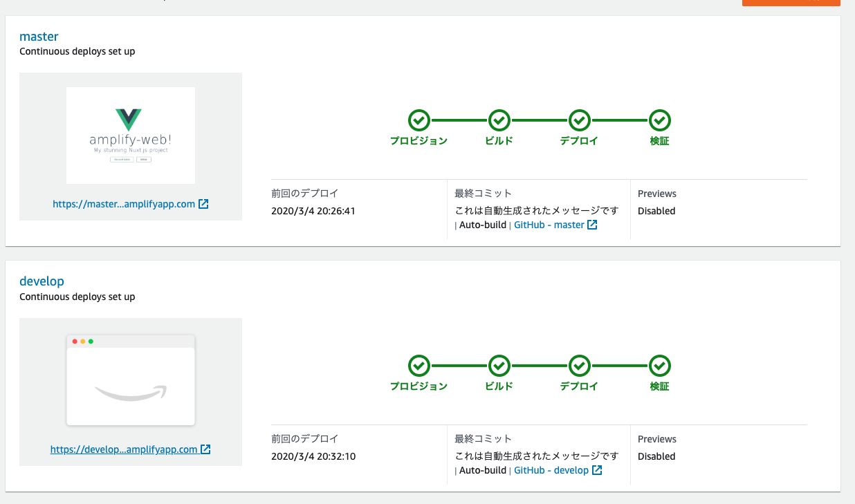Click the develop branch placeholder thumbnail
The height and width of the screenshot is (504, 855).
[x=130, y=380]
